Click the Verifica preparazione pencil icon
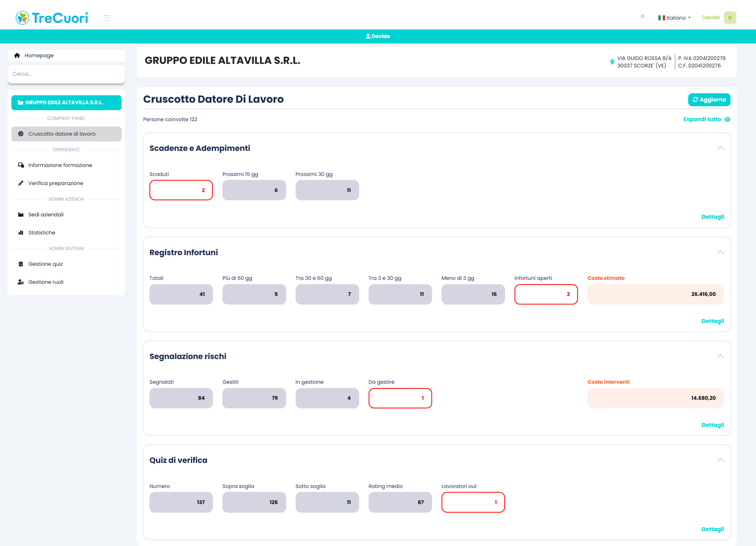The height and width of the screenshot is (546, 756). pyautogui.click(x=21, y=183)
